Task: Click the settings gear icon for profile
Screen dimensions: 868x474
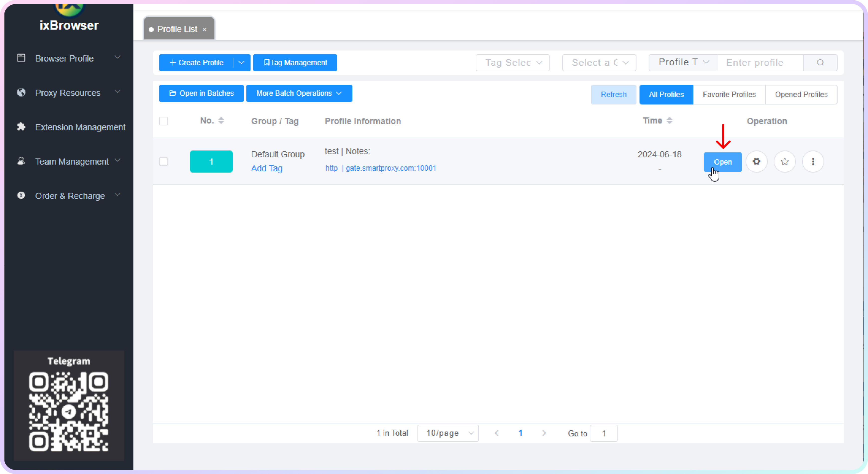Action: (757, 162)
